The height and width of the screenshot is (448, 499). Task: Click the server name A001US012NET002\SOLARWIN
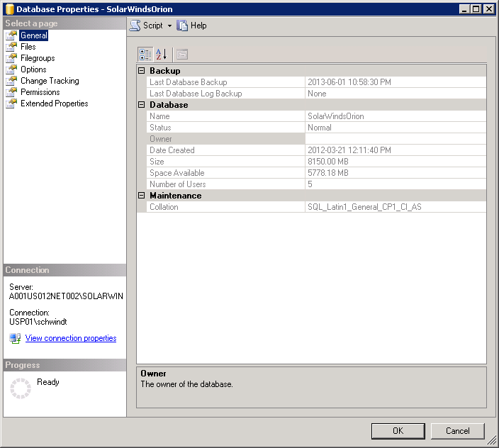coord(66,296)
